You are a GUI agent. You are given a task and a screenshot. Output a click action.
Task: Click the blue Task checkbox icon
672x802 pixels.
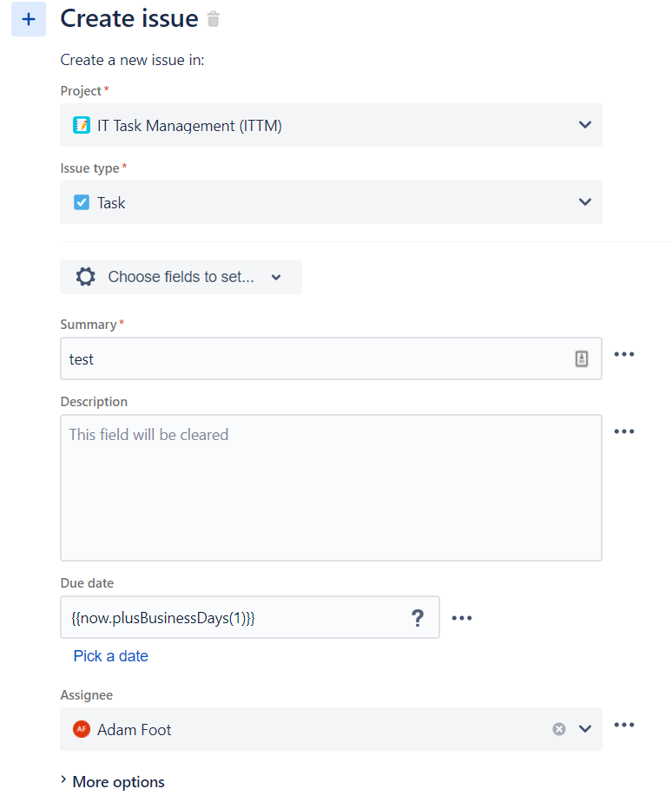(x=82, y=202)
